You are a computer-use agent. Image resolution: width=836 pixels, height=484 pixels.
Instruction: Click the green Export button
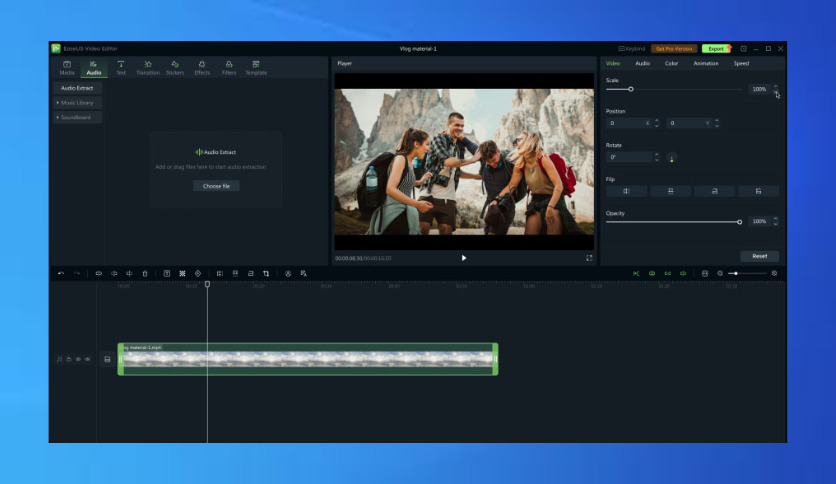[x=716, y=49]
